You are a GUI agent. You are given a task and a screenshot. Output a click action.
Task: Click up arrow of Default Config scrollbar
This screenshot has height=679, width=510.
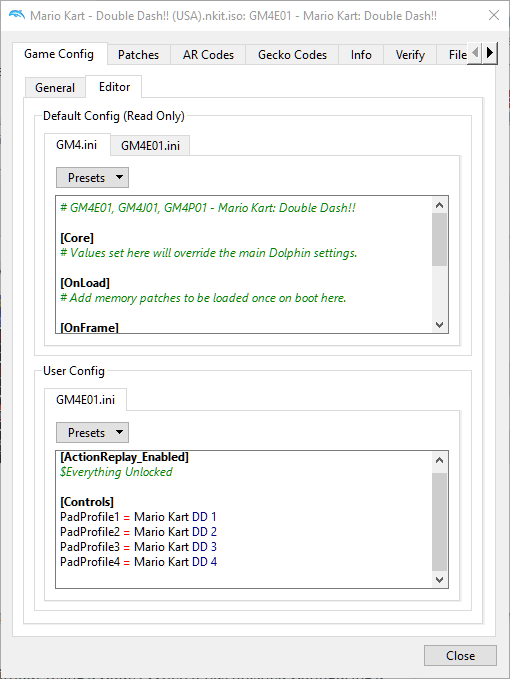point(439,205)
